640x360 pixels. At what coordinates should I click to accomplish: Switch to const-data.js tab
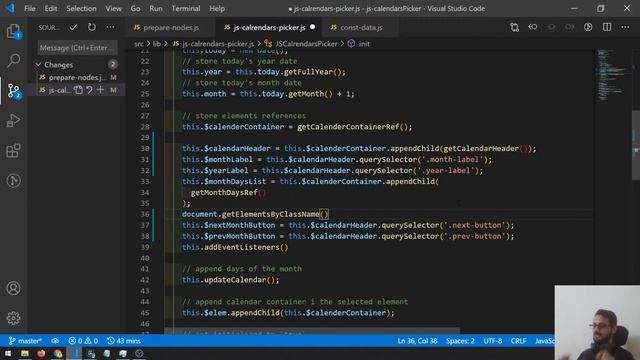click(361, 27)
